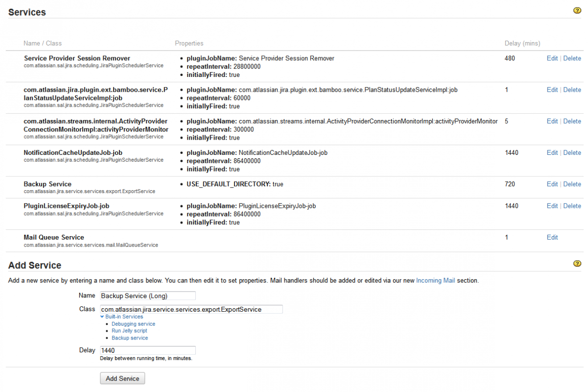Edit the Mail Queue Service
The height and width of the screenshot is (392, 588).
point(552,237)
